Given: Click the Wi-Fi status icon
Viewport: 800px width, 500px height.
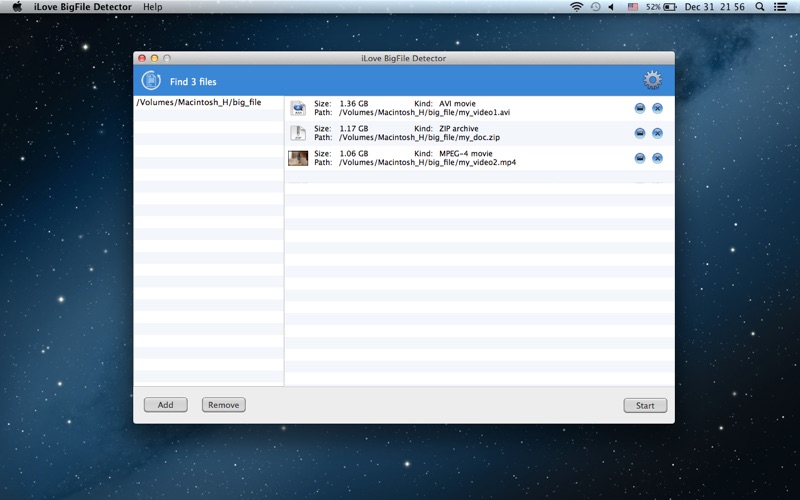Looking at the screenshot, I should click(x=577, y=7).
